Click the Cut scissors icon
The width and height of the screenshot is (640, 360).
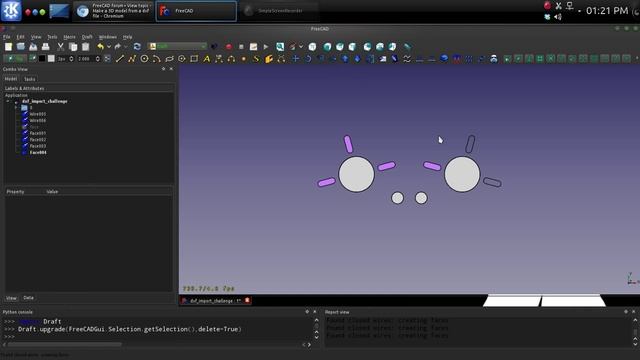point(60,47)
